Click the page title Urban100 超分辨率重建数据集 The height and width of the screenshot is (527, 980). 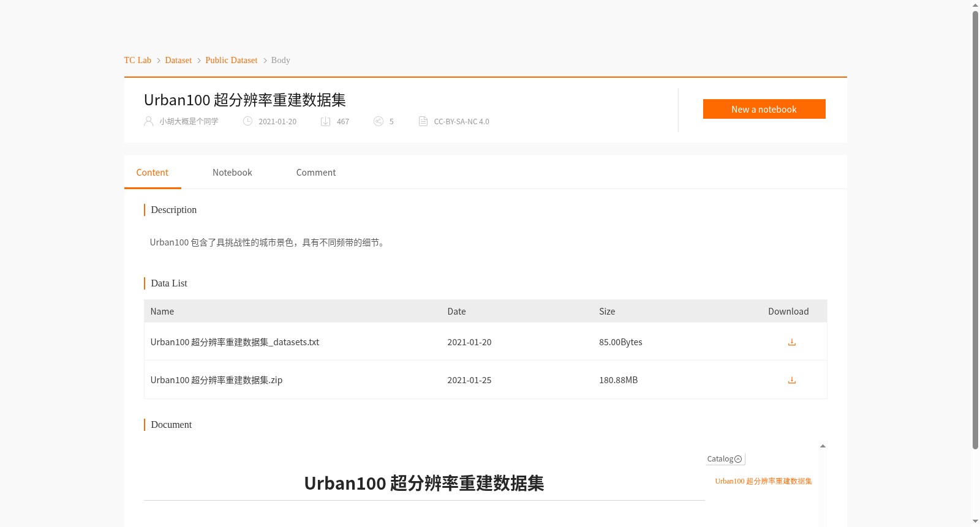pos(245,100)
